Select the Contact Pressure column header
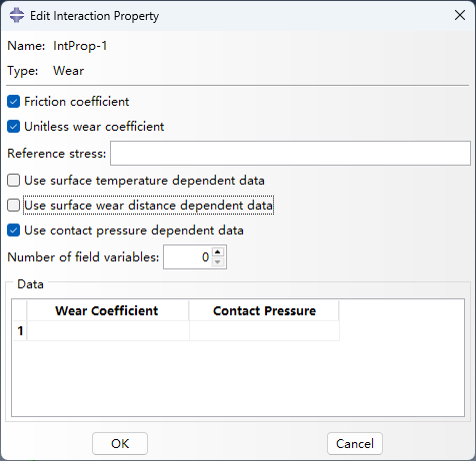This screenshot has height=461, width=476. click(x=264, y=311)
